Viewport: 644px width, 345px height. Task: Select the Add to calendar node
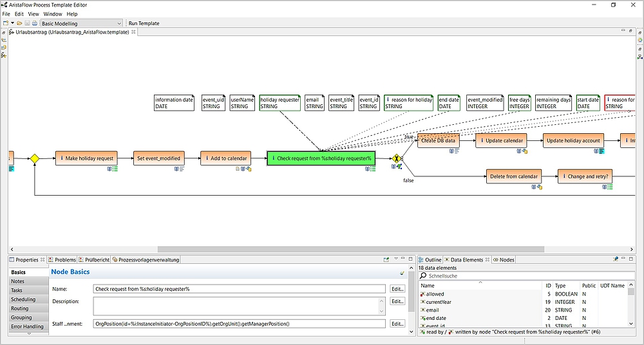tap(225, 158)
